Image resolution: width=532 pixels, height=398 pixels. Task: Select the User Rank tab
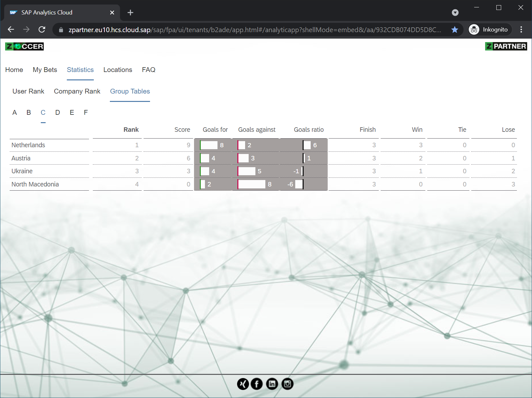pyautogui.click(x=28, y=91)
